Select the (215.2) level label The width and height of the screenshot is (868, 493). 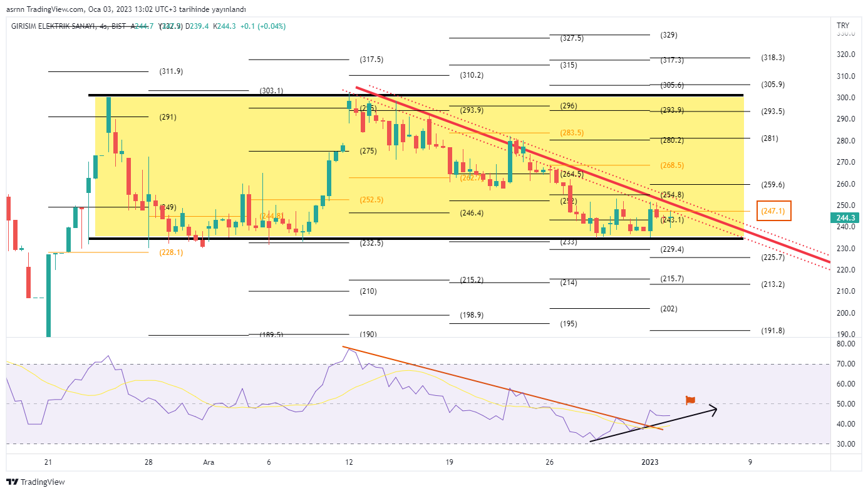click(x=472, y=280)
